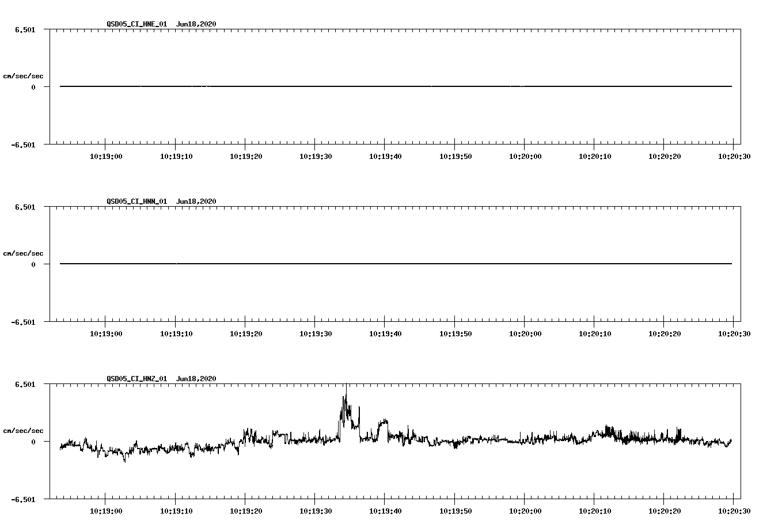This screenshot has width=782, height=532.
Task: Click the 6.501 upper limit on HNN plot
Action: tap(25, 207)
